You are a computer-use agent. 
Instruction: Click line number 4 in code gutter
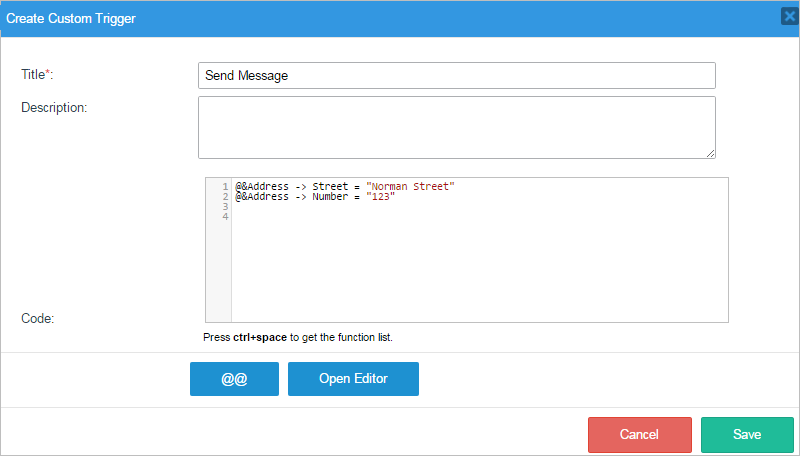click(x=225, y=217)
